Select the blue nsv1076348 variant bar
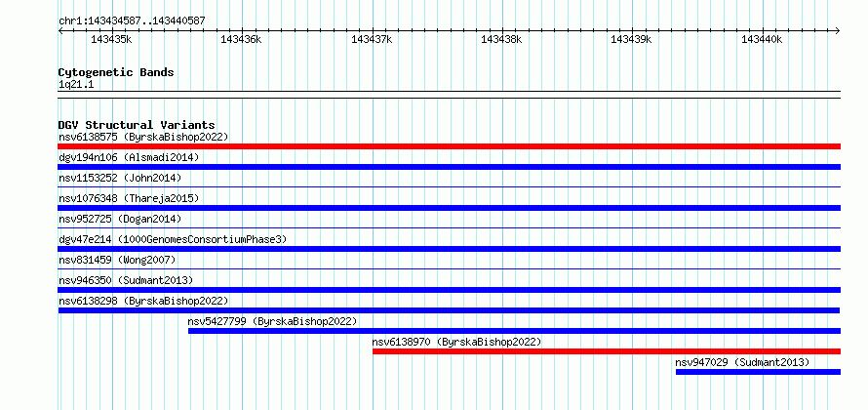Screen dimensions: 868x410 (x=450, y=208)
